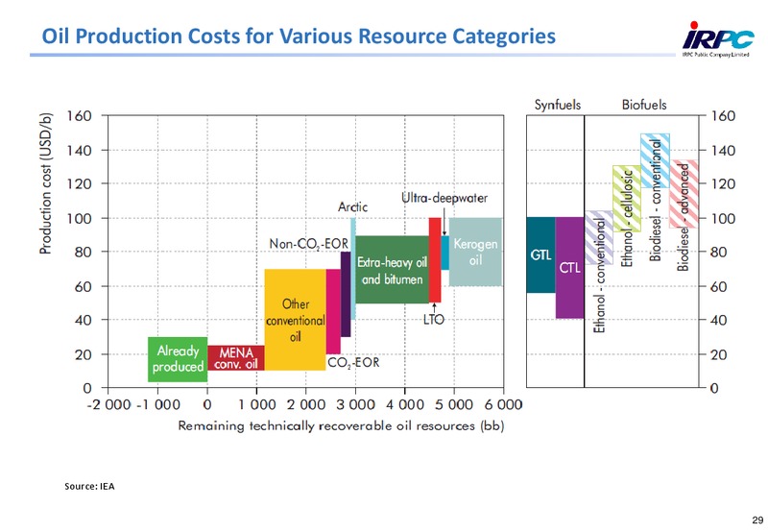
Task: Select the green 'Already produced' bar
Action: tap(178, 359)
